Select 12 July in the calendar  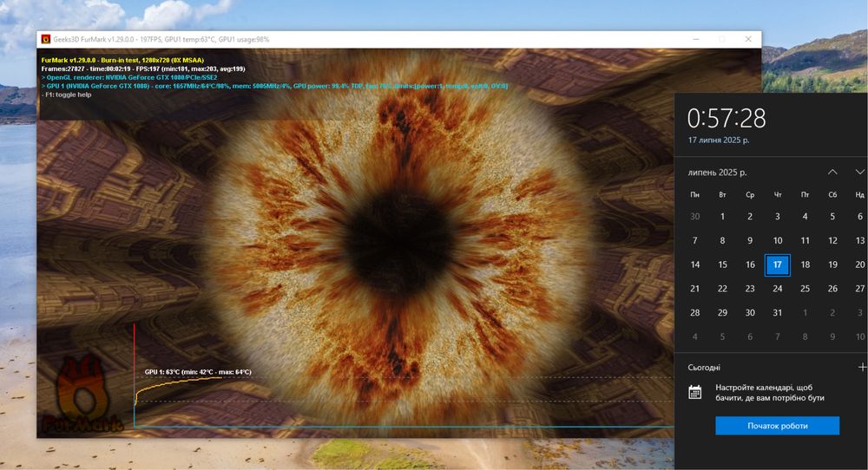[832, 240]
